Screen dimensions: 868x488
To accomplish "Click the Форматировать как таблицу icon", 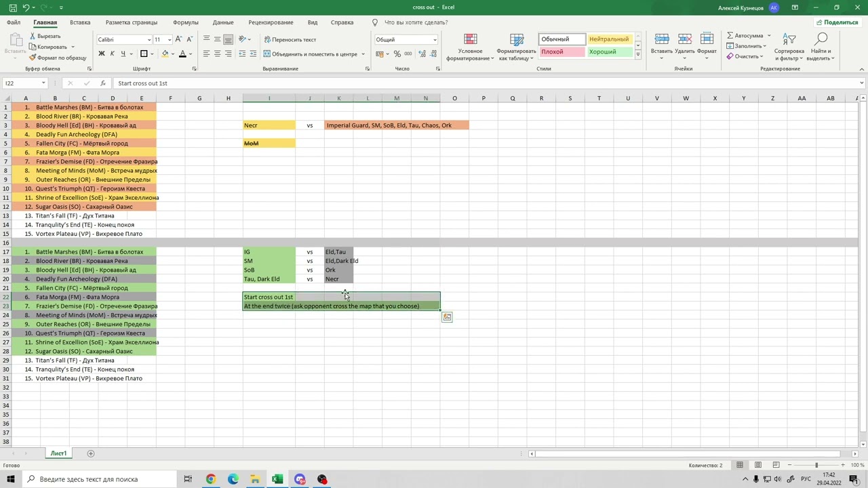I will point(517,40).
